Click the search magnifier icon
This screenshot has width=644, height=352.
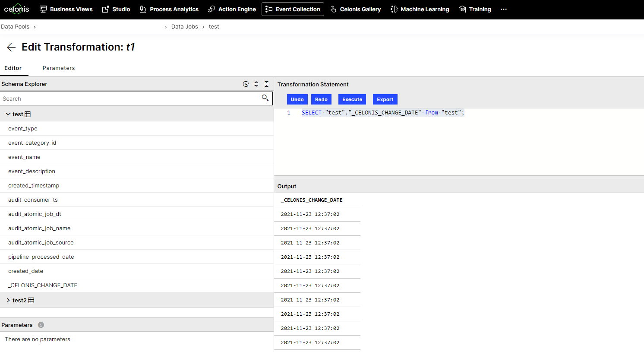265,98
